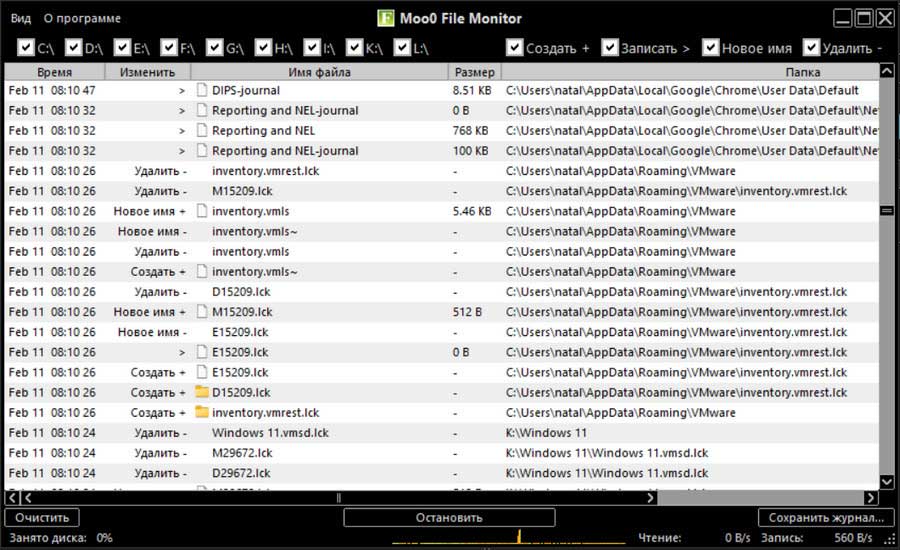The image size is (900, 550).
Task: Toggle the F:\ drive checkbox
Action: [169, 47]
